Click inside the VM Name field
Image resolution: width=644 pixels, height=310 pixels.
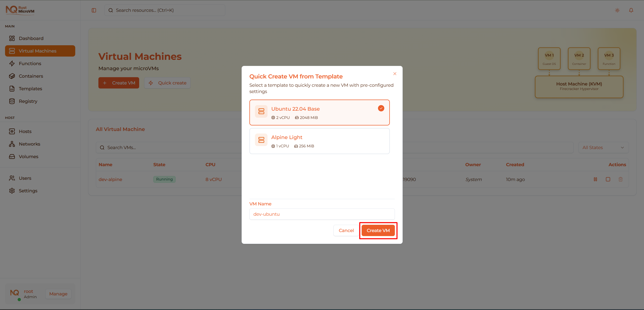click(x=322, y=214)
